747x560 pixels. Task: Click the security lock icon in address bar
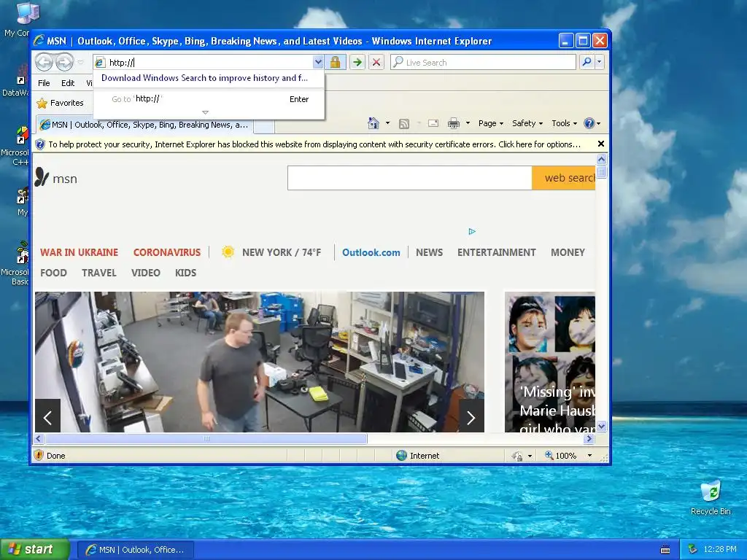click(335, 63)
